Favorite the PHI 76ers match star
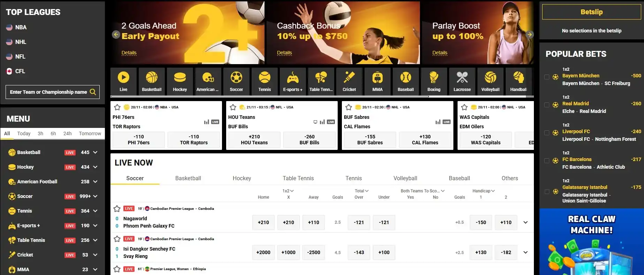Screen dimensions: 644x275 pyautogui.click(x=117, y=107)
